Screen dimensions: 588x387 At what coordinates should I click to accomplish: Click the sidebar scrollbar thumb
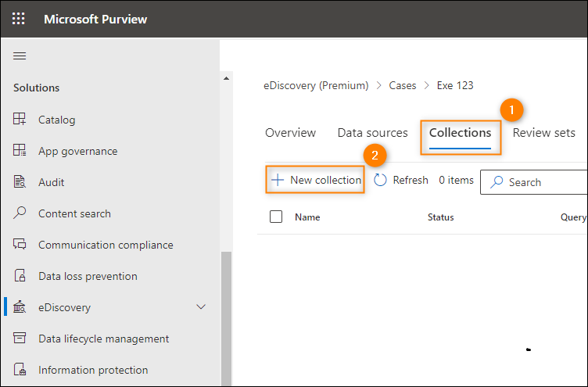tap(226, 319)
